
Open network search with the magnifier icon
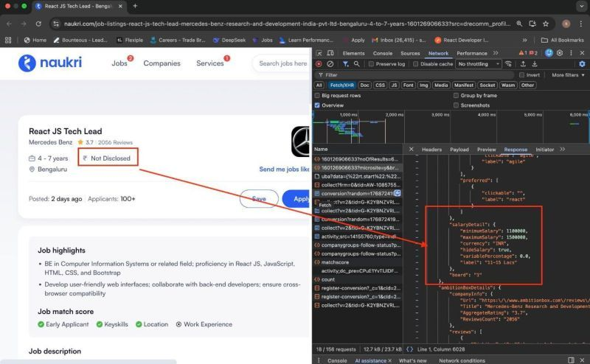357,64
